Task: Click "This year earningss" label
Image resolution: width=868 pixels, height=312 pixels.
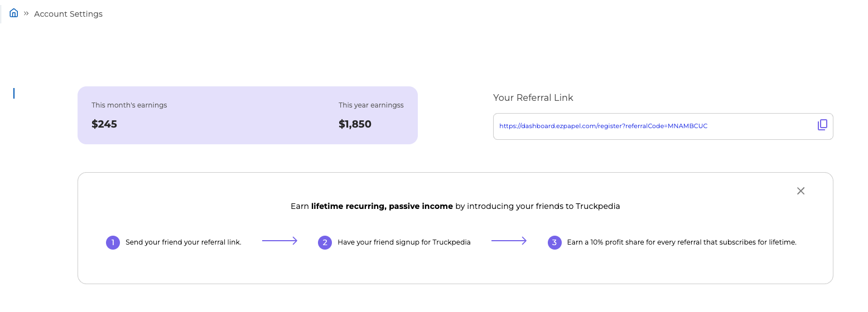Action: click(x=371, y=105)
